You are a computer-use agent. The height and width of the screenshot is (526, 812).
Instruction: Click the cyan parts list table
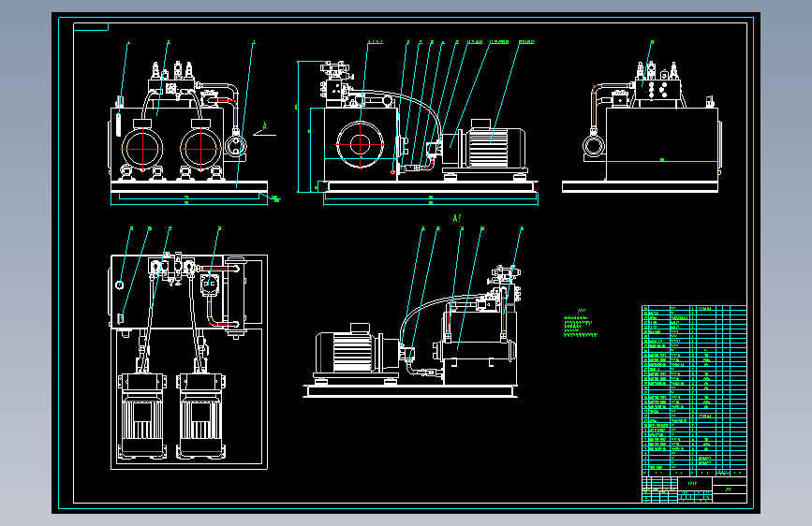694,391
